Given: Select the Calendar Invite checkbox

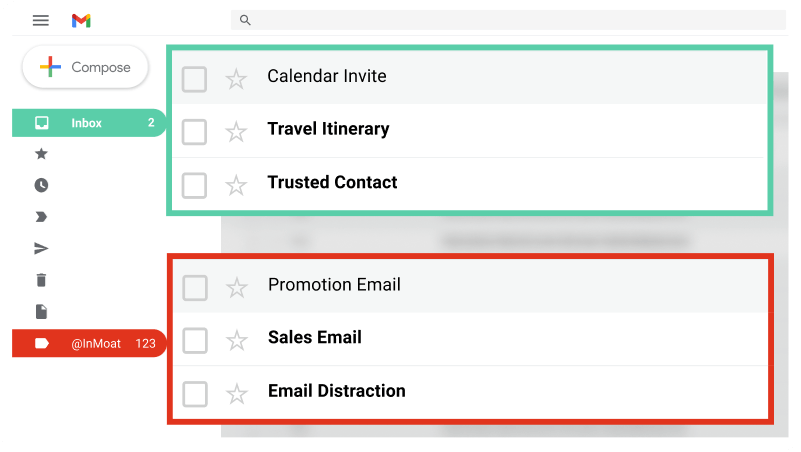Looking at the screenshot, I should coord(194,79).
